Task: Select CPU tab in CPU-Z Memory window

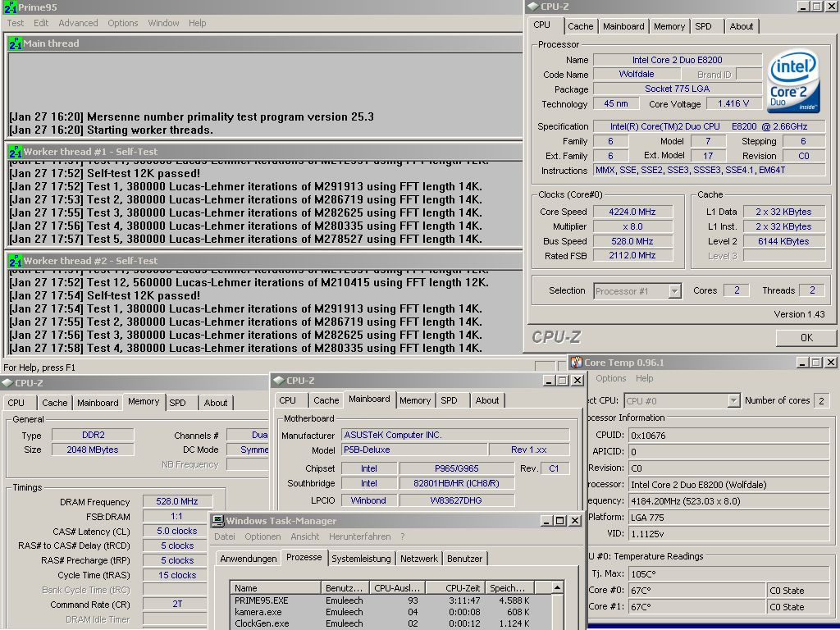Action: [16, 403]
